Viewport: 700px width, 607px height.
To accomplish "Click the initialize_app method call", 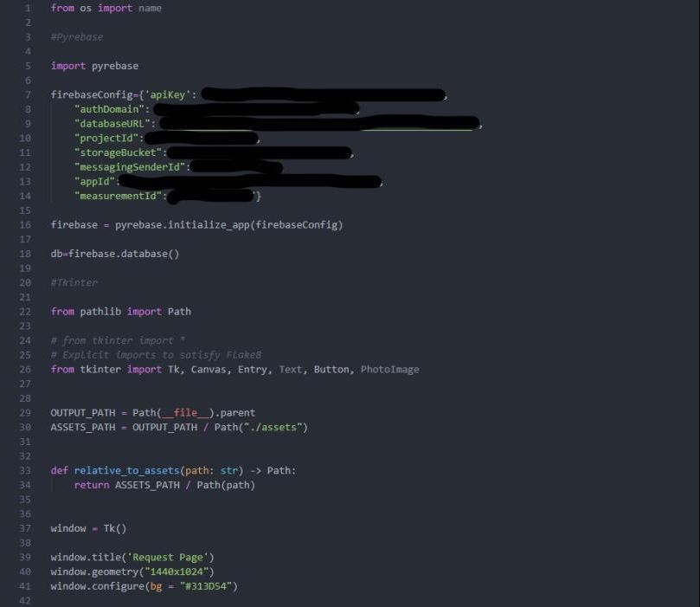I will 209,224.
